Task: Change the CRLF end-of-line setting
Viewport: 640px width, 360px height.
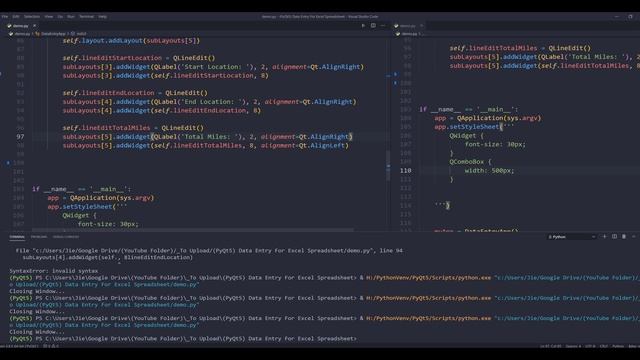Action: (604, 346)
